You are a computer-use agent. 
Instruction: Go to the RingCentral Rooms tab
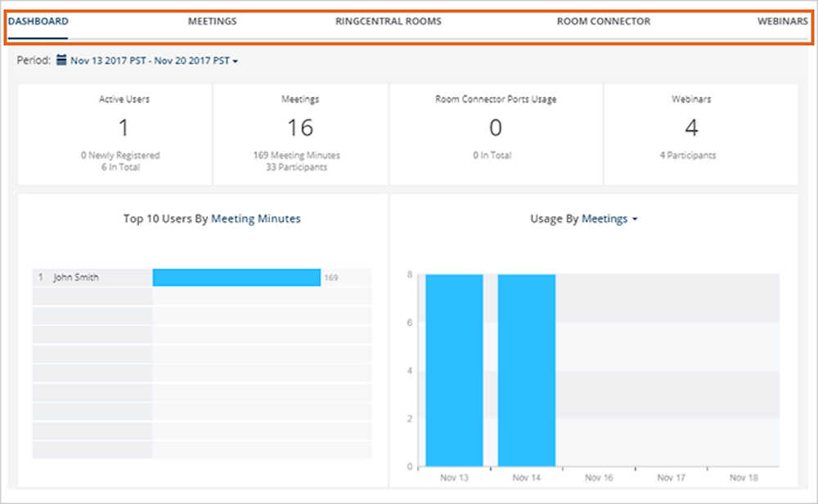(x=388, y=21)
